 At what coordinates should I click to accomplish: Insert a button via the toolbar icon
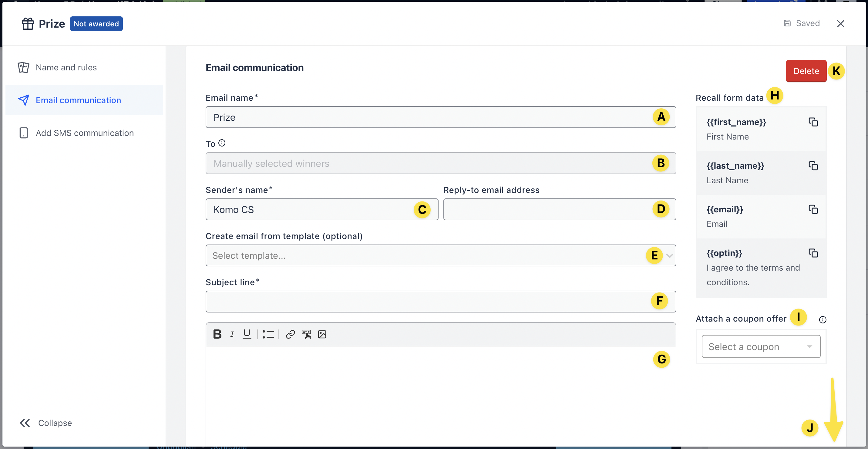[306, 334]
